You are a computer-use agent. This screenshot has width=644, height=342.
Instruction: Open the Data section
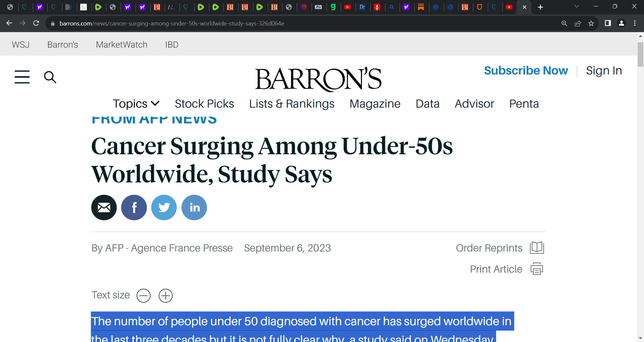427,104
